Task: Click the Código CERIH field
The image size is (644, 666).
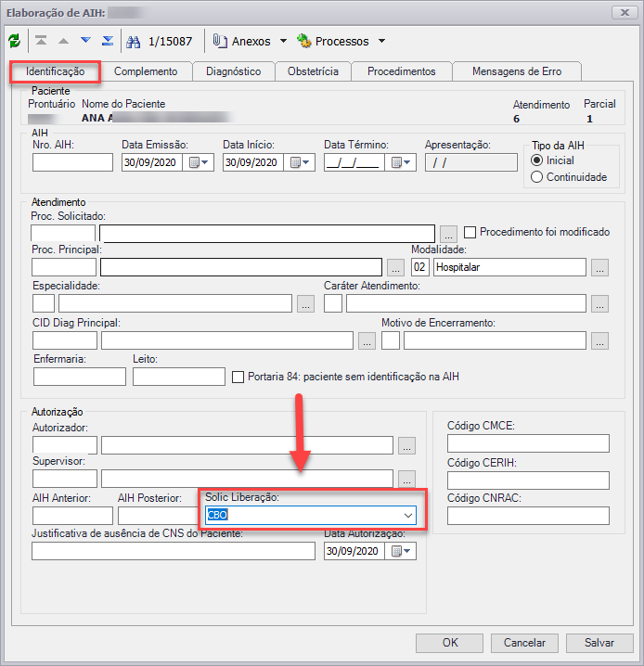Action: click(x=528, y=480)
